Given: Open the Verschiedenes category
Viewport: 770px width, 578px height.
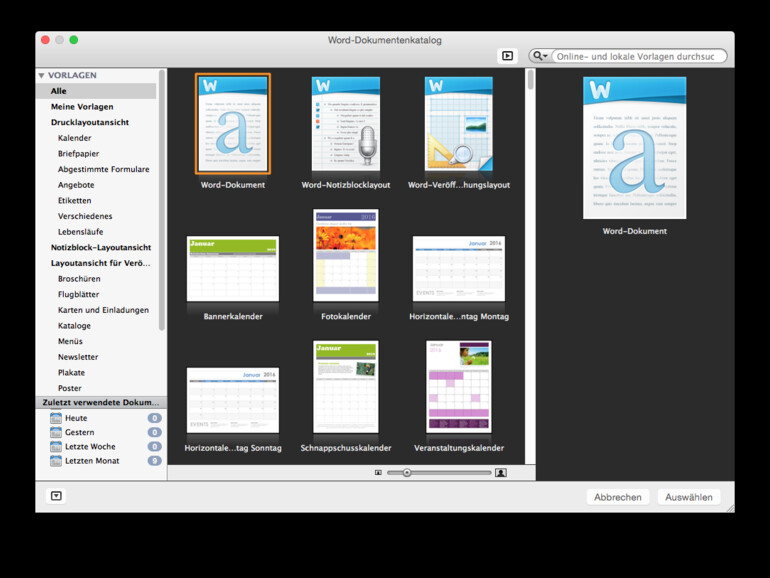Looking at the screenshot, I should [x=85, y=216].
